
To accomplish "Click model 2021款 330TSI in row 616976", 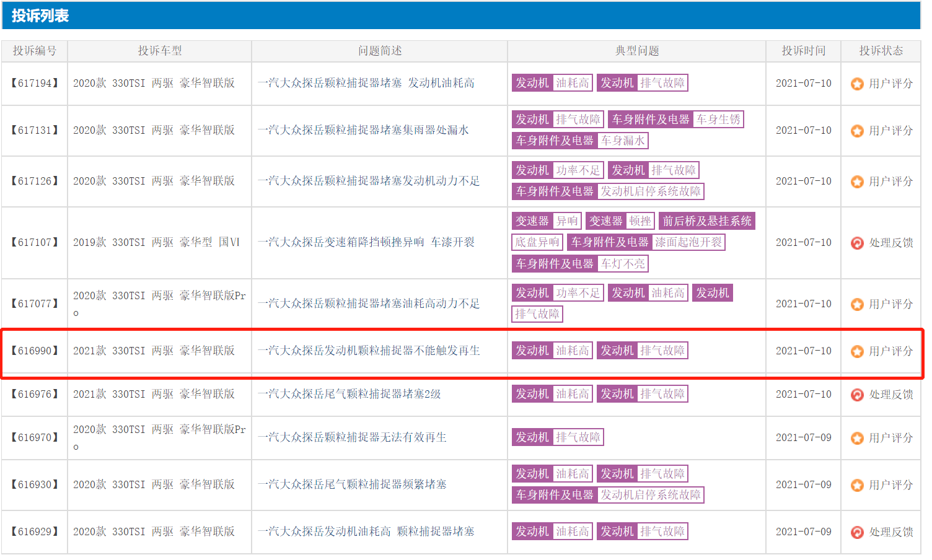I will pyautogui.click(x=154, y=394).
